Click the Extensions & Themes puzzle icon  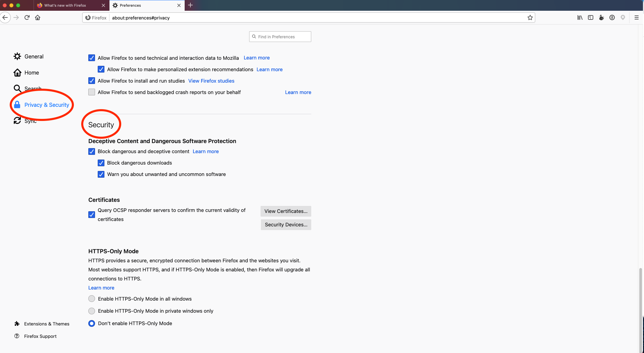pos(17,324)
